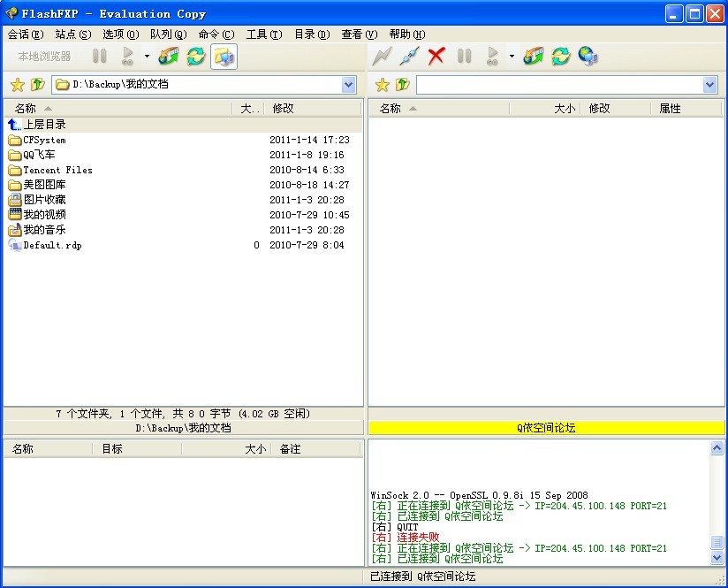Go up one folder in the local pane
Viewport: 728px width, 588px height.
[38, 85]
